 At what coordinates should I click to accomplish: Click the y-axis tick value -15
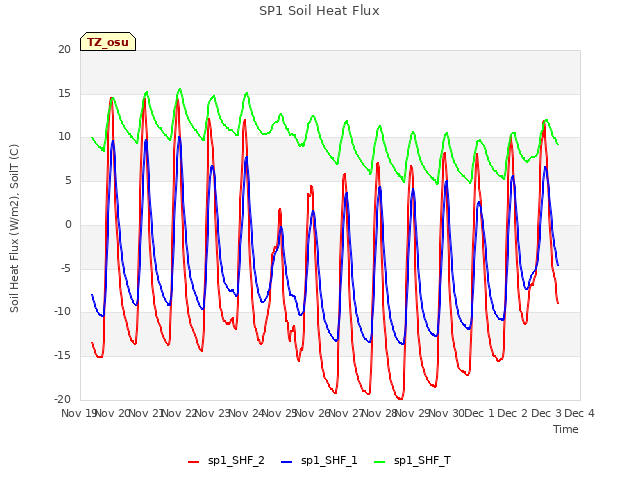[x=62, y=356]
